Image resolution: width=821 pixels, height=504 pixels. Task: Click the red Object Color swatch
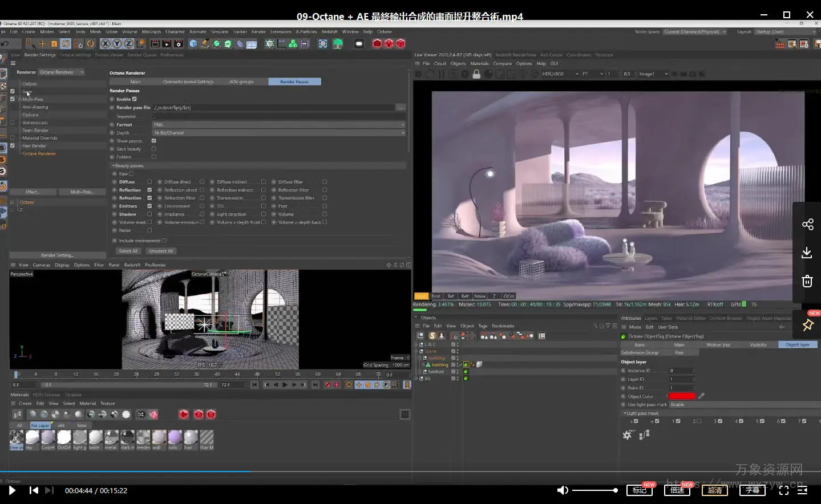tap(682, 396)
